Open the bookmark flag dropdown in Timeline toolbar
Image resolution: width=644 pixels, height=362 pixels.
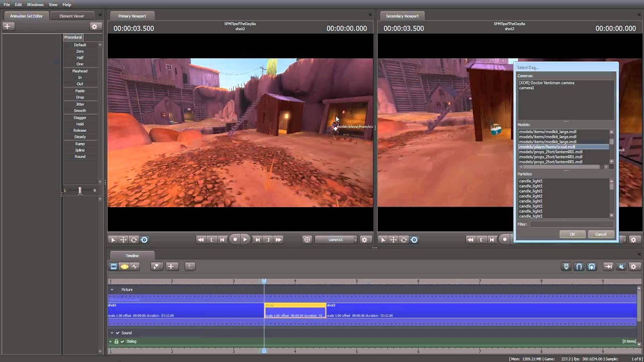click(156, 266)
